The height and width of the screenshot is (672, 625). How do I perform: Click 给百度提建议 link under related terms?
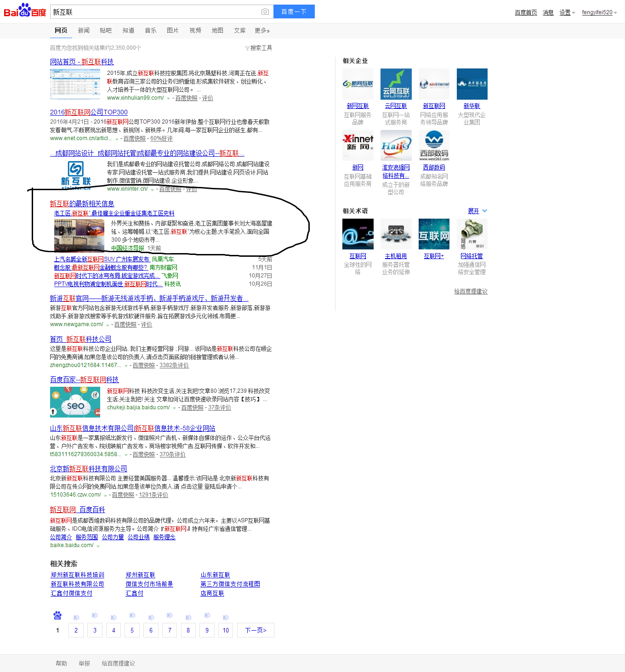471,291
